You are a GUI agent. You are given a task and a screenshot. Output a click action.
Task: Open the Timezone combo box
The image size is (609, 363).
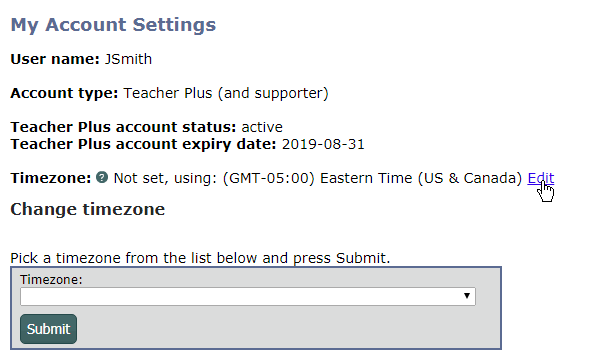point(248,296)
